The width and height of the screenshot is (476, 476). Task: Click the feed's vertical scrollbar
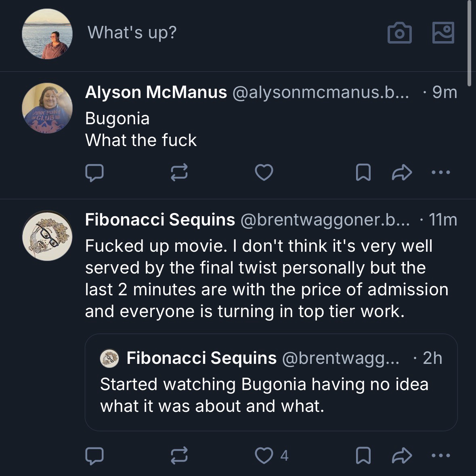click(x=469, y=42)
